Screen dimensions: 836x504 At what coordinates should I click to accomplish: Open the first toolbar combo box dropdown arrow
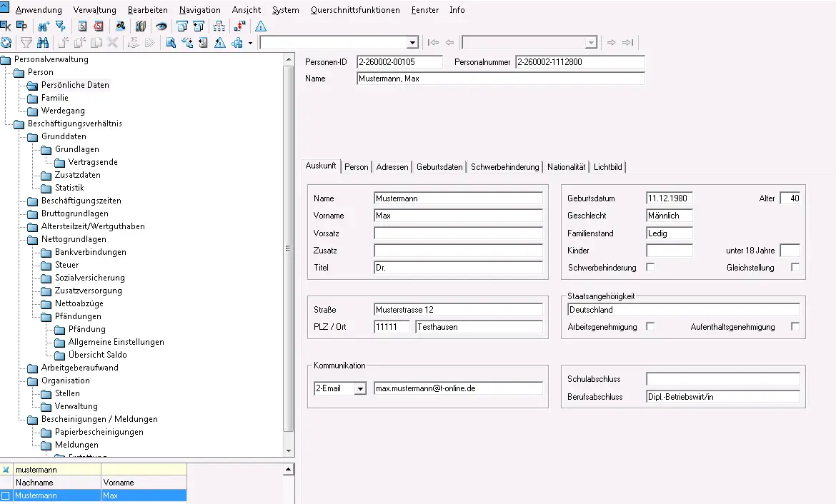412,43
